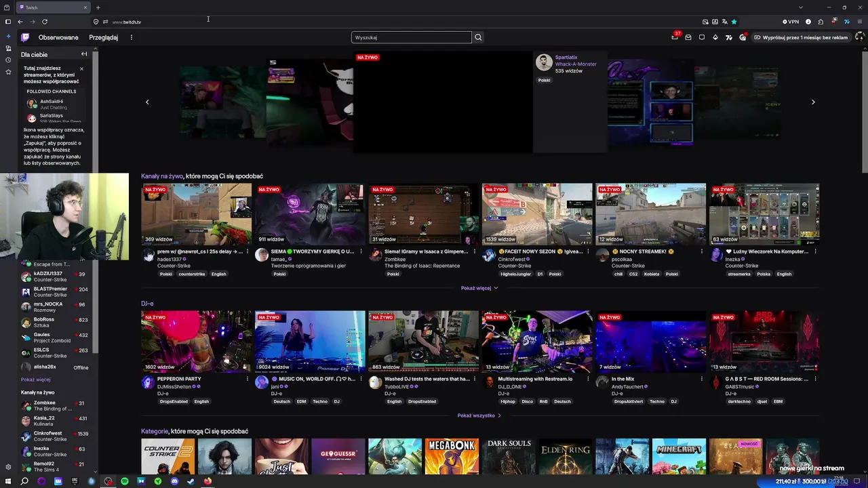Click the Wyszukaj search field
This screenshot has height=488, width=868.
point(411,37)
